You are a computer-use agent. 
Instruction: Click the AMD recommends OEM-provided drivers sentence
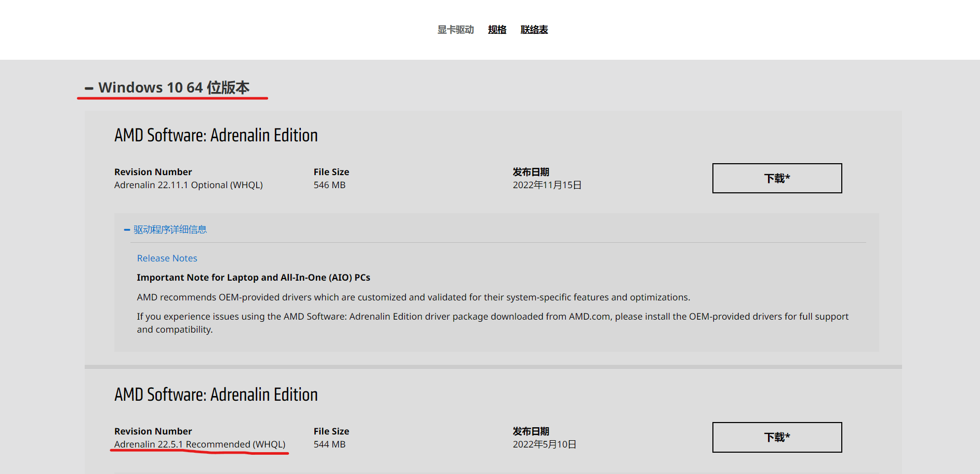click(414, 297)
